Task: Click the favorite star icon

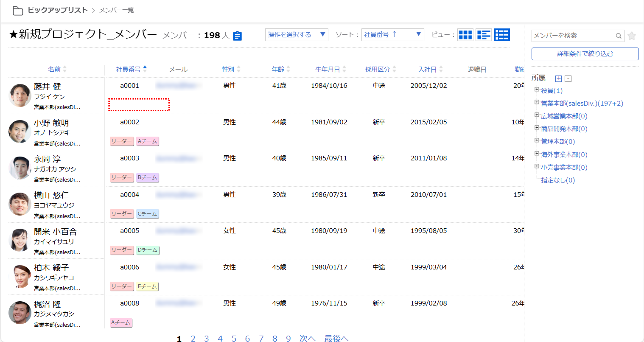Action: pos(632,36)
